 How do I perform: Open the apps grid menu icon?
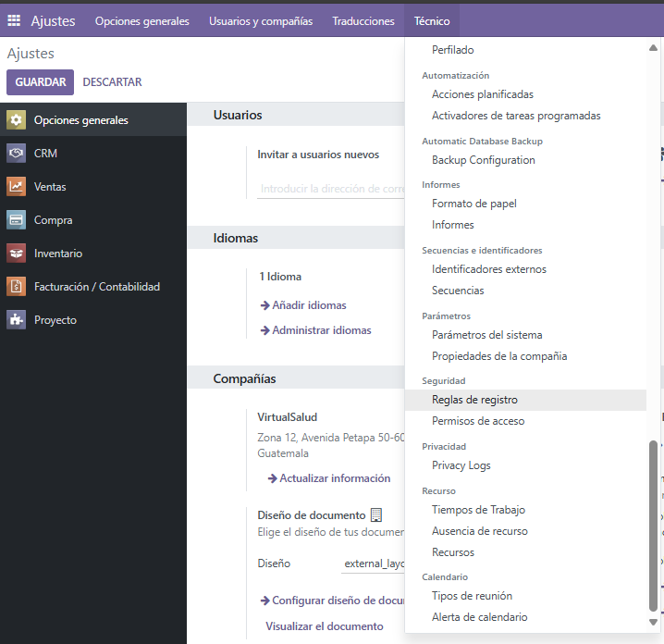click(14, 21)
